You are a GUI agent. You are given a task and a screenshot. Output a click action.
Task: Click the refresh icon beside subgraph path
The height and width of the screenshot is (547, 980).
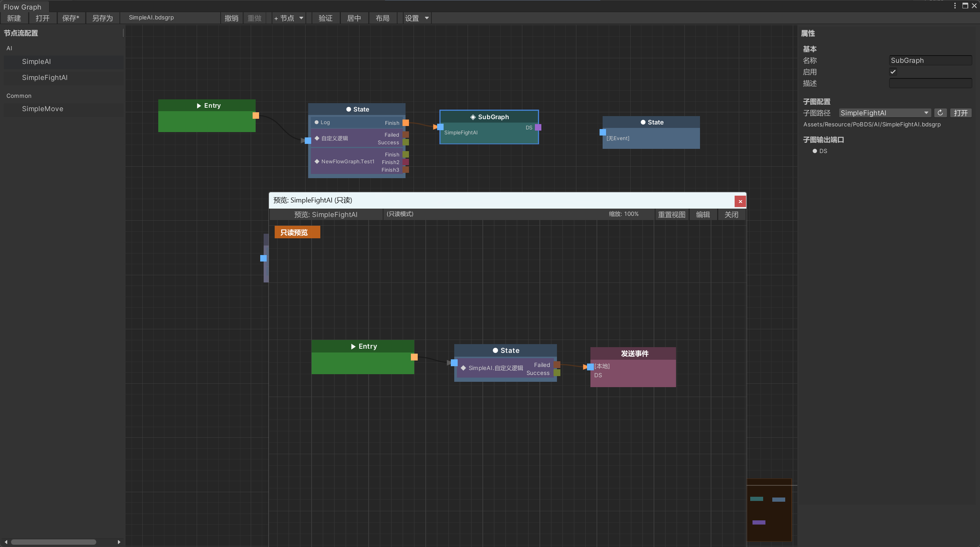pos(940,113)
